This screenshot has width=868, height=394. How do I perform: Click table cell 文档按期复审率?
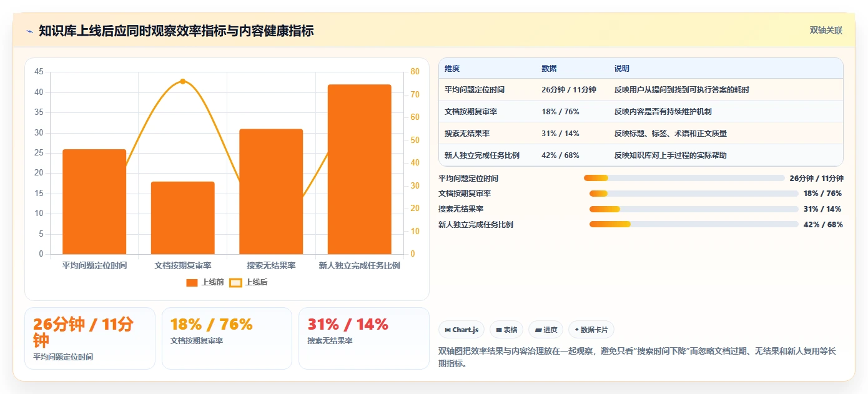[x=471, y=112]
